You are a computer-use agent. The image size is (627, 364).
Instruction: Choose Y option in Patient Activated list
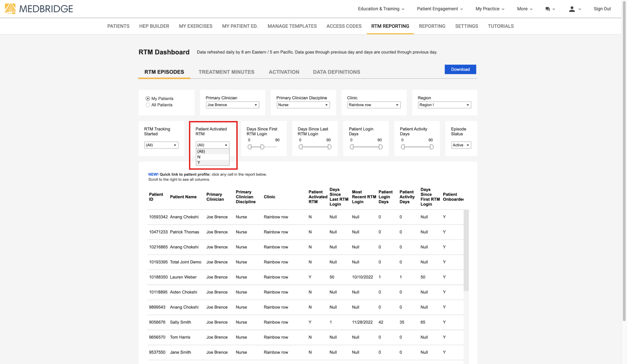pyautogui.click(x=213, y=162)
